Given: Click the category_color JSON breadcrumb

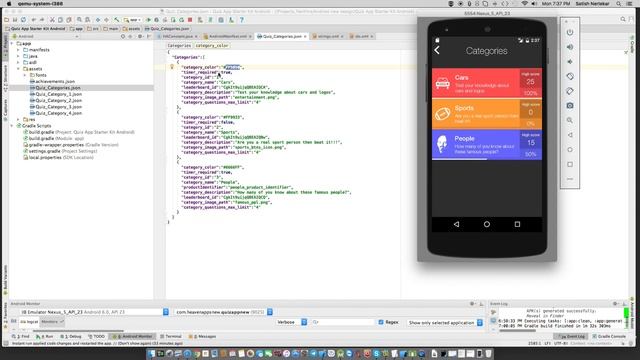Looking at the screenshot, I should pos(212,46).
